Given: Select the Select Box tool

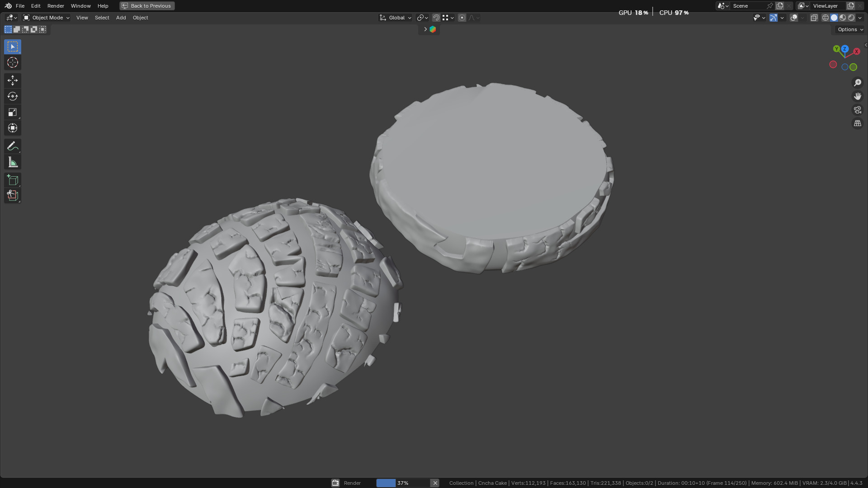Looking at the screenshot, I should point(12,47).
